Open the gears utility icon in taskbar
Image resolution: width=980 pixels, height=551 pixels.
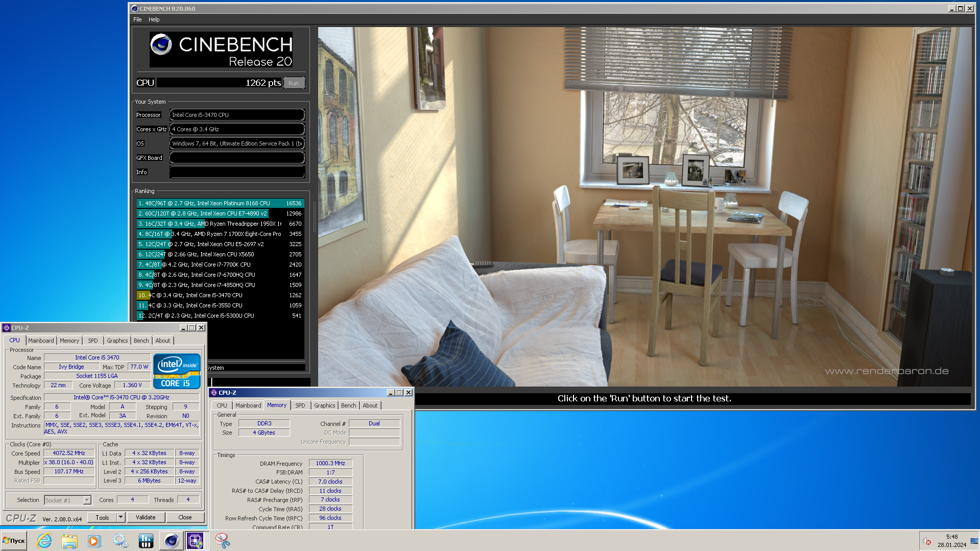(x=120, y=540)
